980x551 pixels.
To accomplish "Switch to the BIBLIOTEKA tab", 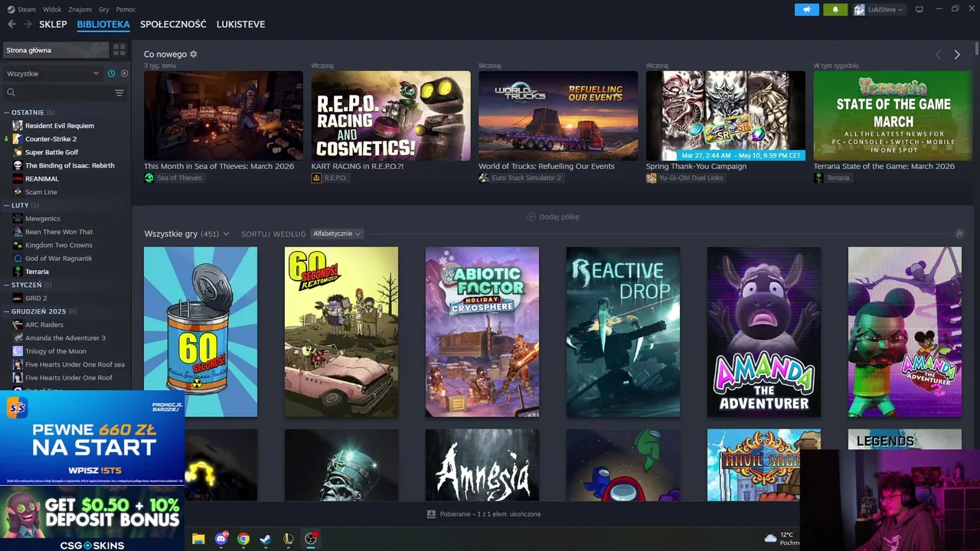I will [103, 24].
